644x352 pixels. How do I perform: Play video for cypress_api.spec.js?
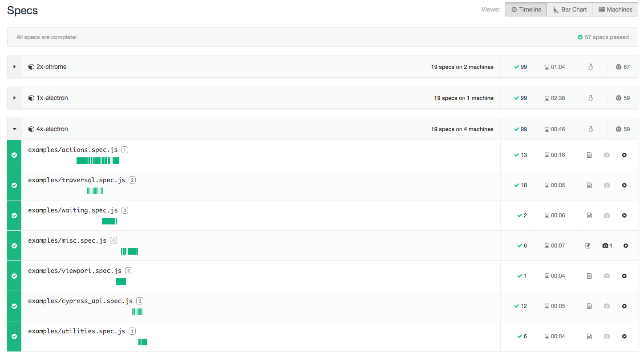pyautogui.click(x=624, y=306)
